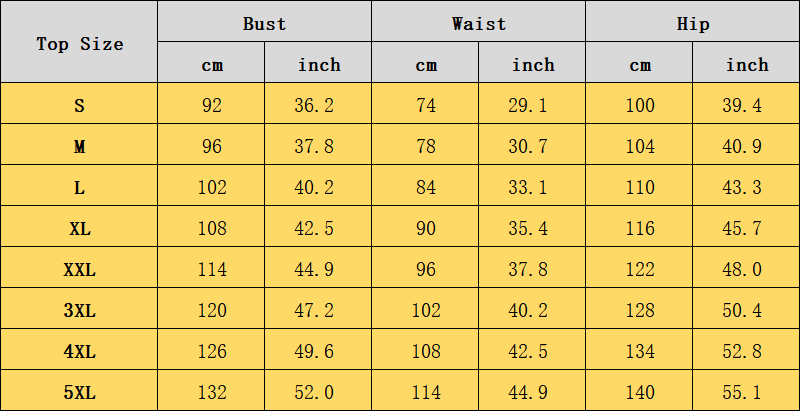
Task: Click the 4XL size row label
Action: (79, 349)
